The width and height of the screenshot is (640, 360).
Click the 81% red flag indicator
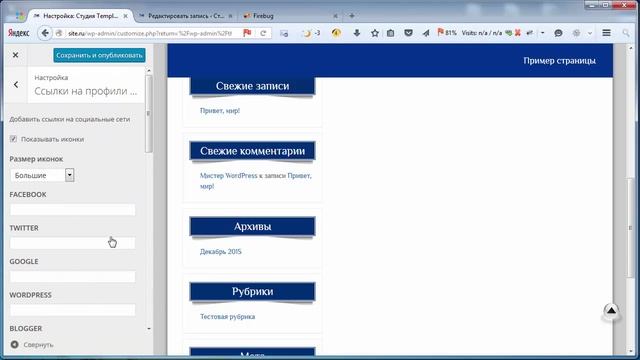click(447, 33)
